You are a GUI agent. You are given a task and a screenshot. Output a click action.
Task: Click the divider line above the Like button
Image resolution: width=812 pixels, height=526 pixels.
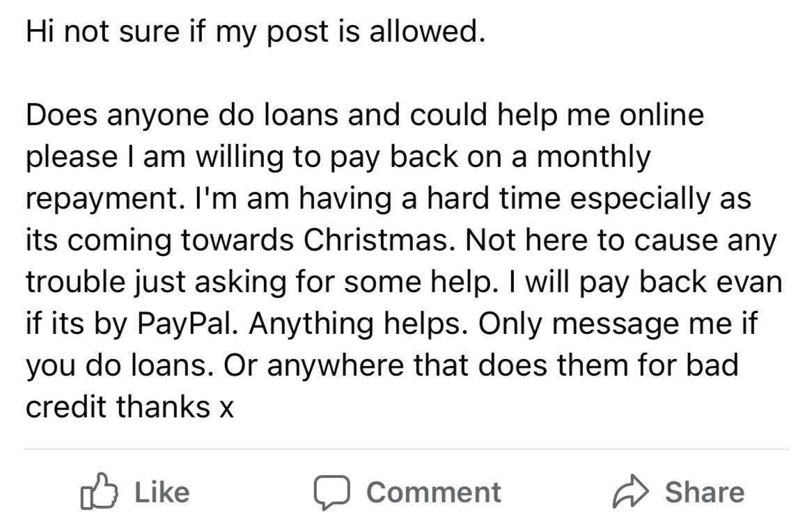tap(406, 449)
